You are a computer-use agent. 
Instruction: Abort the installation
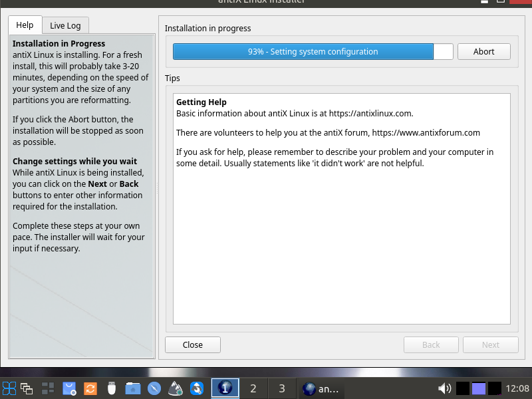(x=483, y=52)
